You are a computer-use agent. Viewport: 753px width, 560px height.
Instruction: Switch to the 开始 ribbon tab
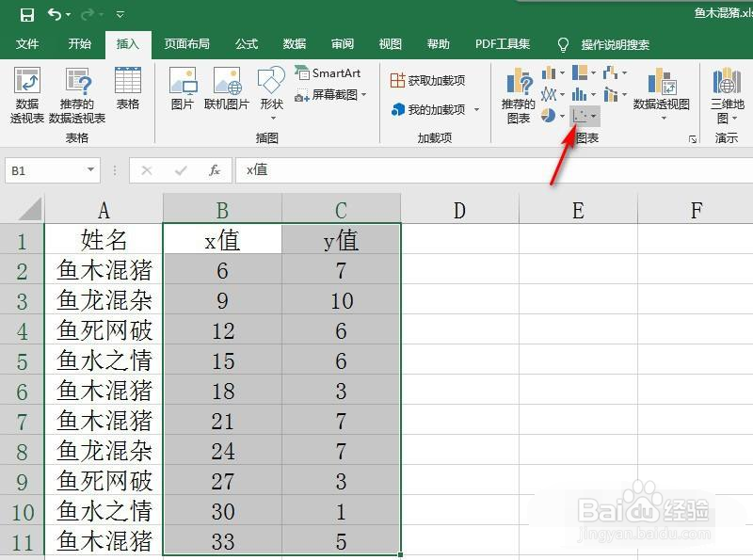click(79, 43)
